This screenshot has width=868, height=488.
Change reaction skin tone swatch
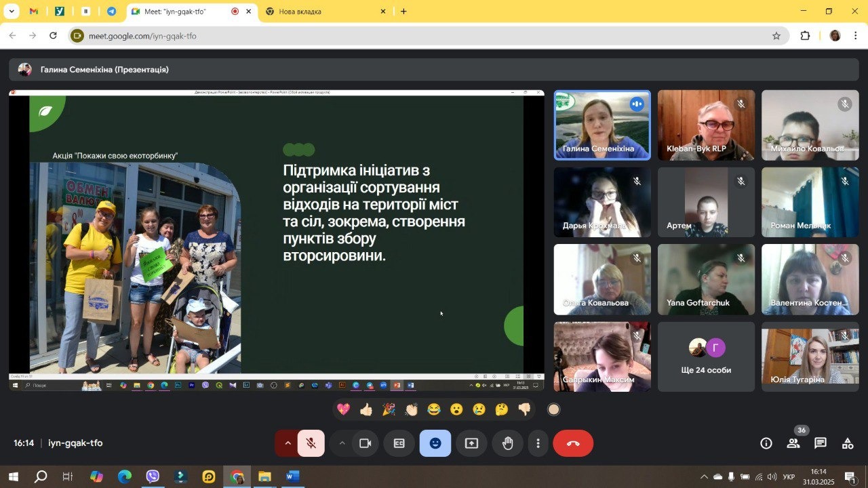(553, 409)
